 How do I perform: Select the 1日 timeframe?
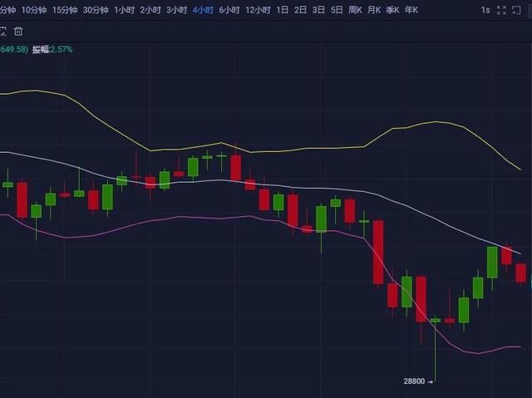click(x=283, y=10)
